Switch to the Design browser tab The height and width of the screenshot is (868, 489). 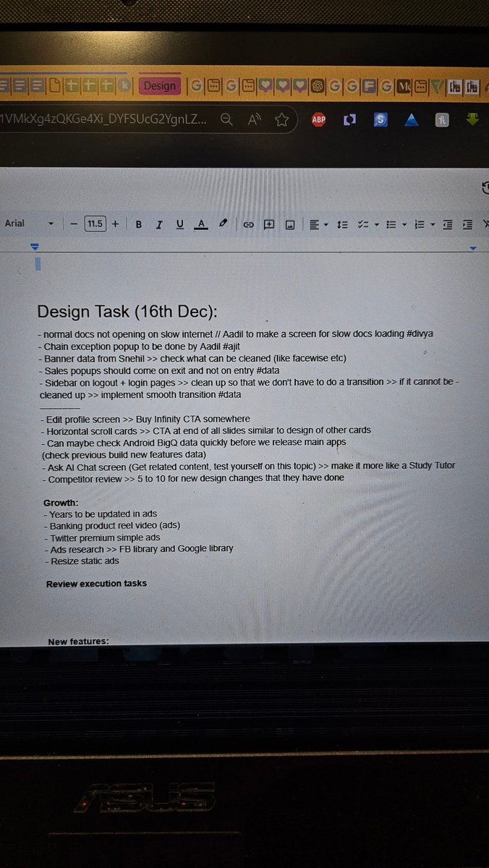tap(159, 85)
